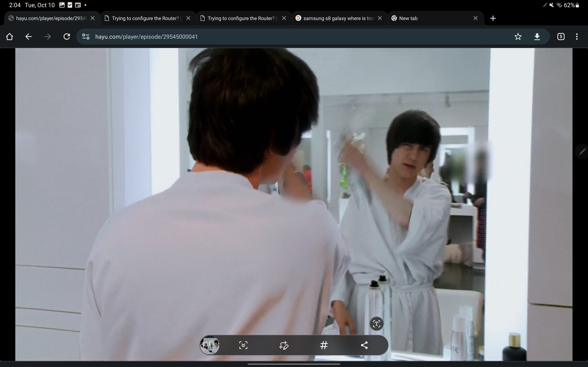Screen dimensions: 588x367
Task: Close the New tab tab
Action: 476,18
